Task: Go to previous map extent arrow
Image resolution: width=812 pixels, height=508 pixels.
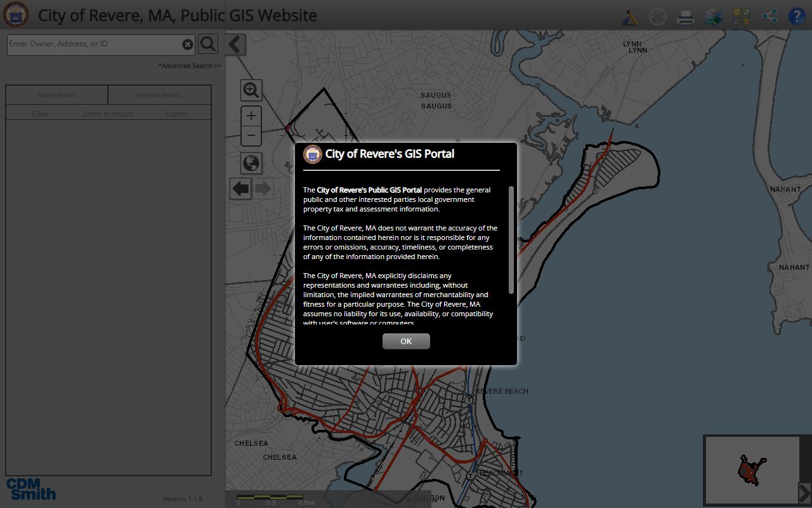Action: (240, 189)
